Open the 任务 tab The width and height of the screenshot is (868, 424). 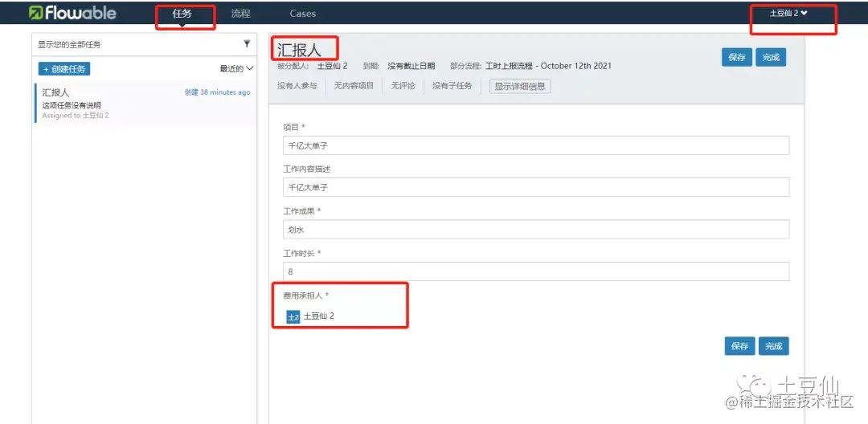pos(182,14)
